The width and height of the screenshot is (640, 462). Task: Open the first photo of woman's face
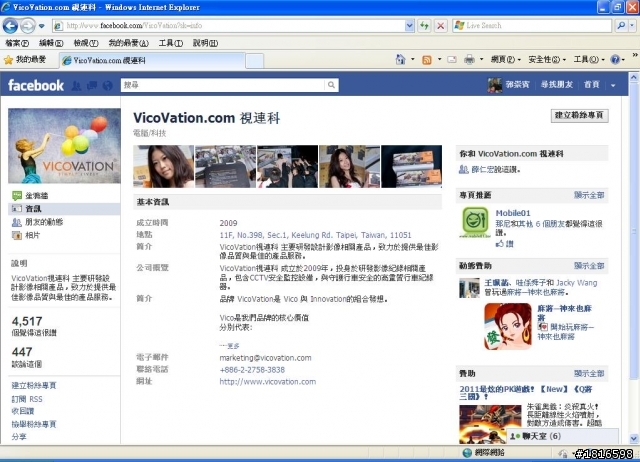(x=164, y=167)
